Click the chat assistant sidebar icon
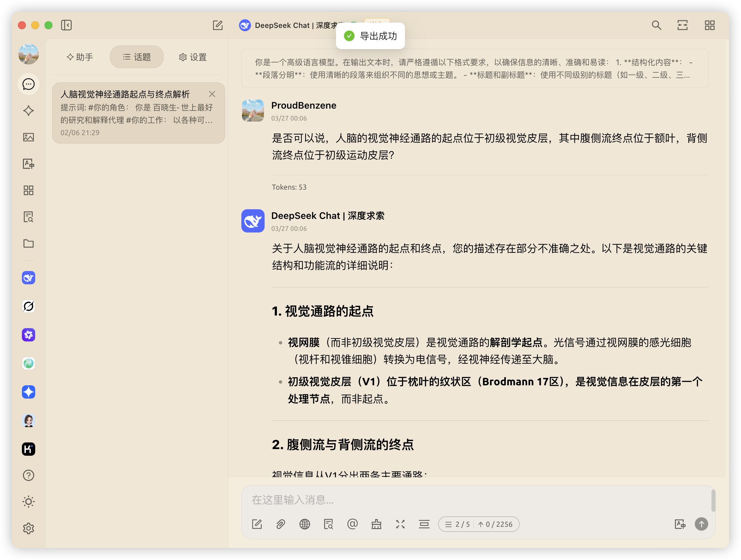The width and height of the screenshot is (741, 560). (x=29, y=84)
